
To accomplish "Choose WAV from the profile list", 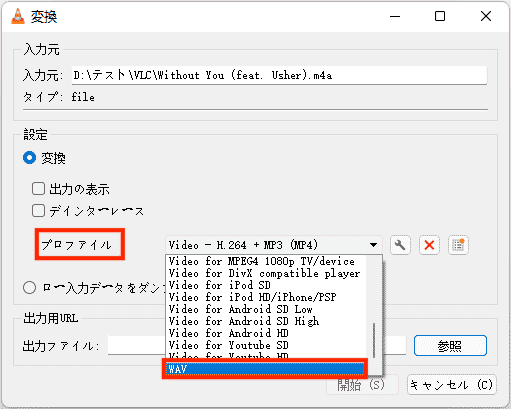I will 265,369.
